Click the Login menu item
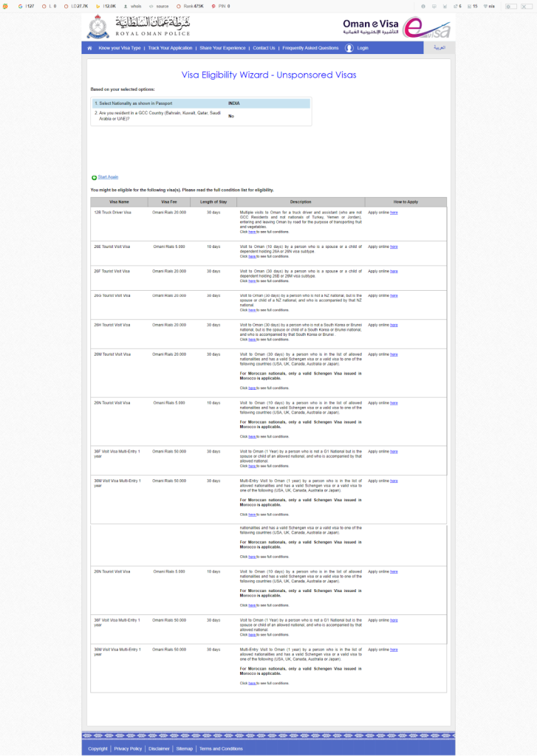This screenshot has height=756, width=537. (363, 48)
